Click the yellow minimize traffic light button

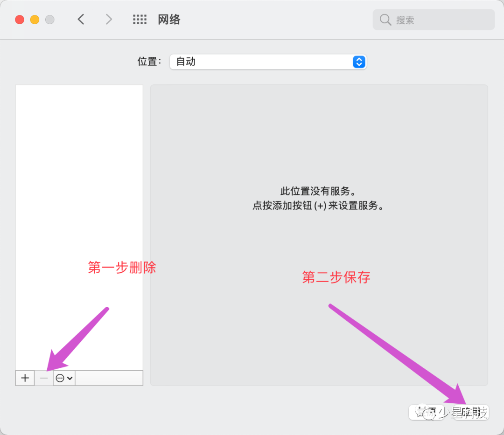coord(35,20)
